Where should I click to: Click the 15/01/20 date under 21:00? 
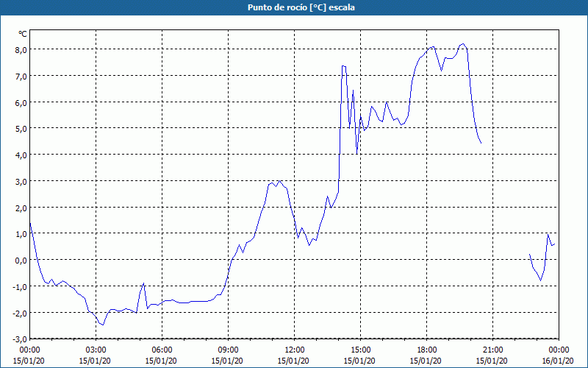pos(492,361)
